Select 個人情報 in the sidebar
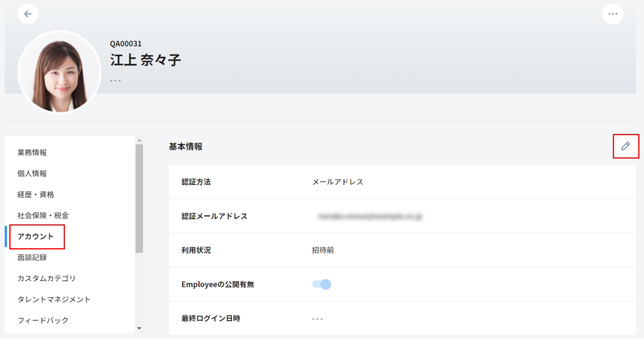Viewport: 644px width, 339px height. [32, 173]
